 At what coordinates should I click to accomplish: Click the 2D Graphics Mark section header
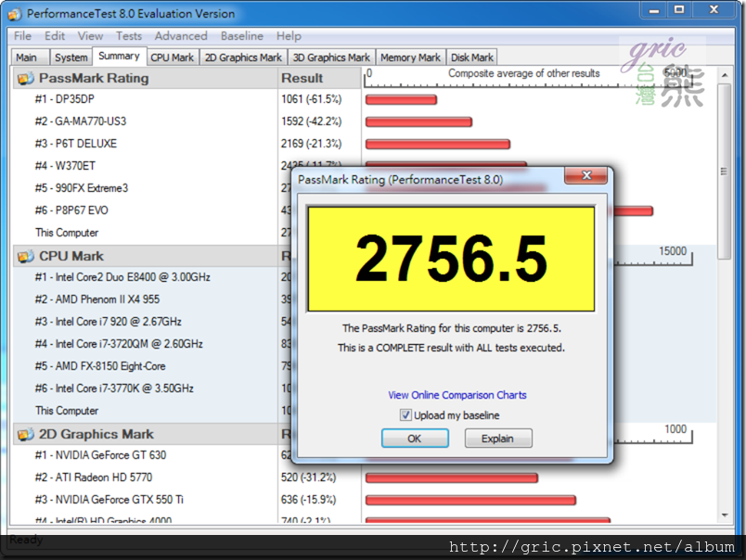pos(145,435)
